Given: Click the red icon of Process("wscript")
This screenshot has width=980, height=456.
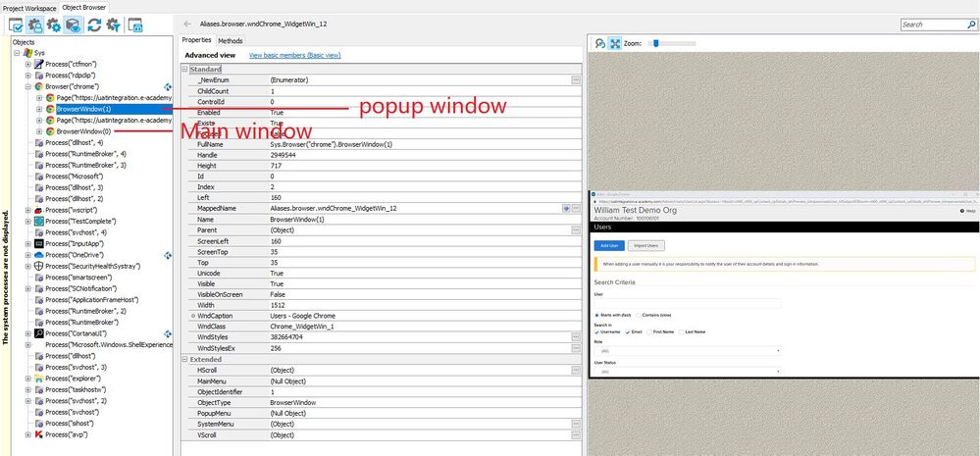Looking at the screenshot, I should coord(39,211).
